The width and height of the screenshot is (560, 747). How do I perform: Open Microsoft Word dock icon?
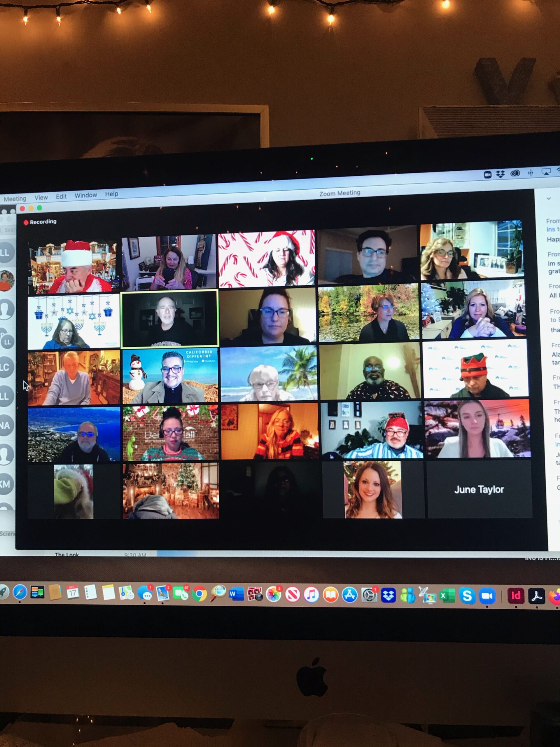tap(236, 594)
